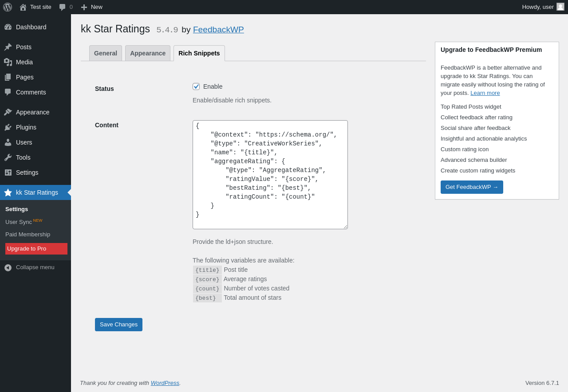Viewport: 568px width, 392px height.
Task: Open the FeedbackWP author link
Action: pyautogui.click(x=218, y=30)
